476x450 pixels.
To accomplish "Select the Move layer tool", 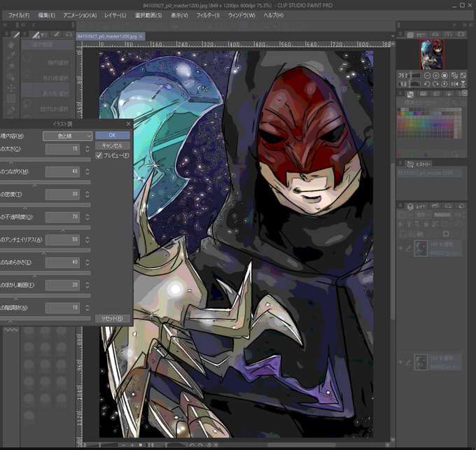I will pos(11,88).
